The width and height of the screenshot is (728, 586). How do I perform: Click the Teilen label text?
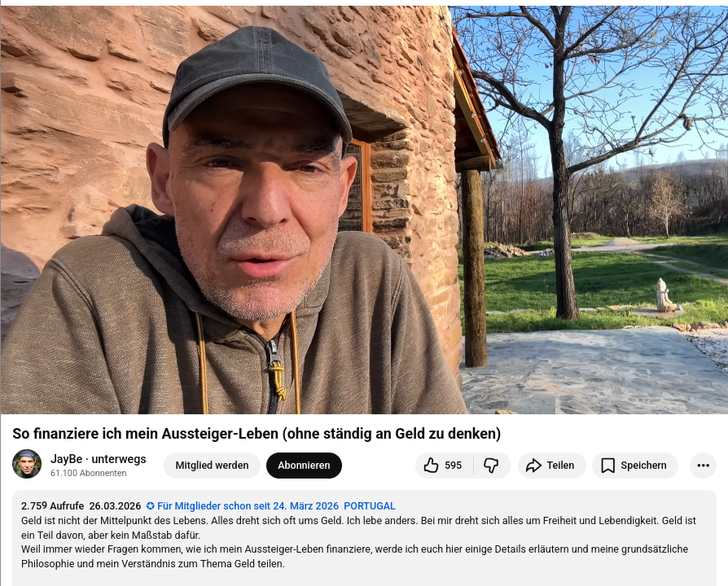point(560,466)
